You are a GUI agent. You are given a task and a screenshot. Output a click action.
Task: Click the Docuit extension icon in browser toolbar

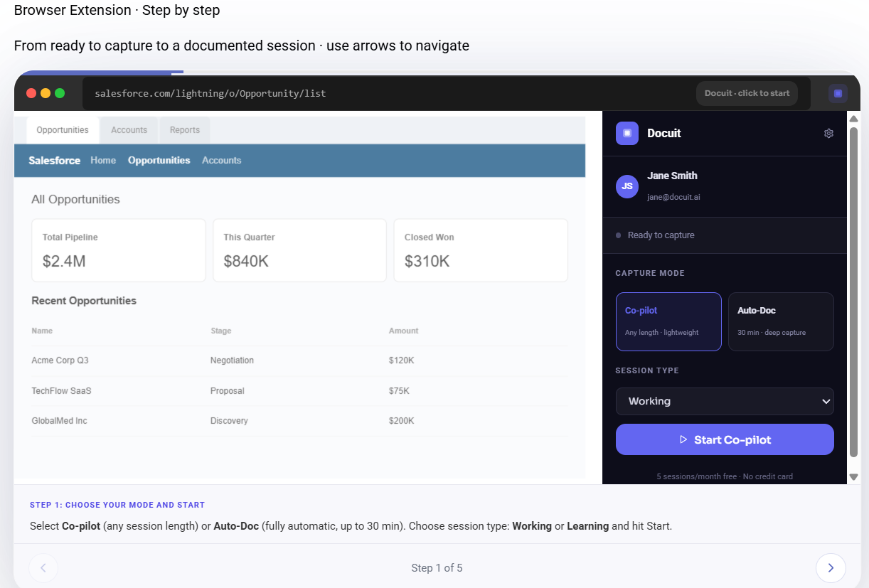pos(838,93)
